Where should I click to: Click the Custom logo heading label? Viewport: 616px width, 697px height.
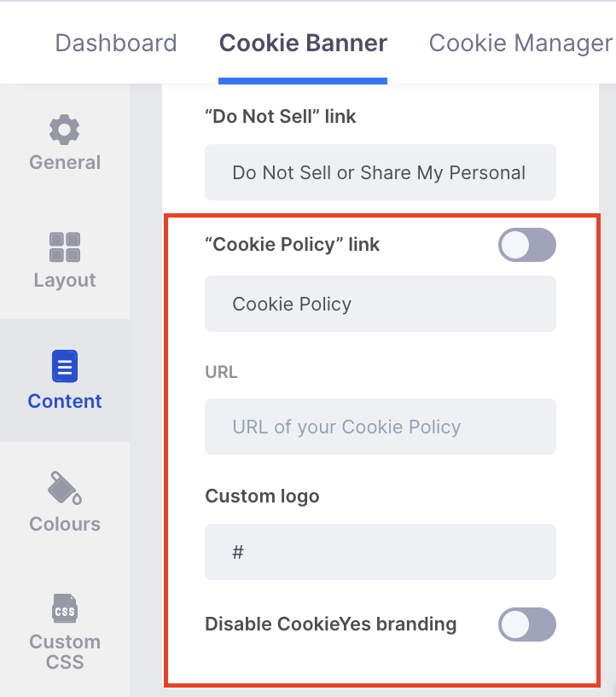tap(262, 496)
